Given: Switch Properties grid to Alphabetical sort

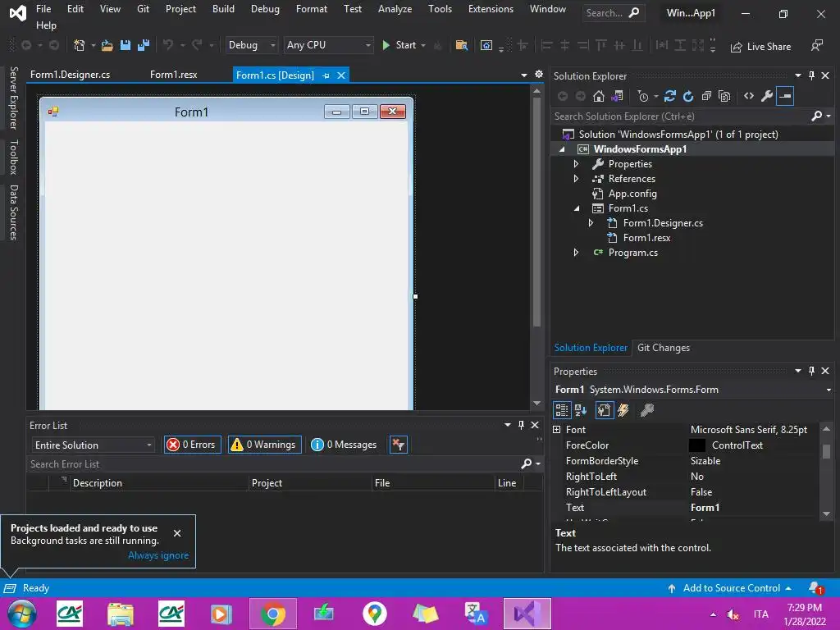Looking at the screenshot, I should coord(581,410).
